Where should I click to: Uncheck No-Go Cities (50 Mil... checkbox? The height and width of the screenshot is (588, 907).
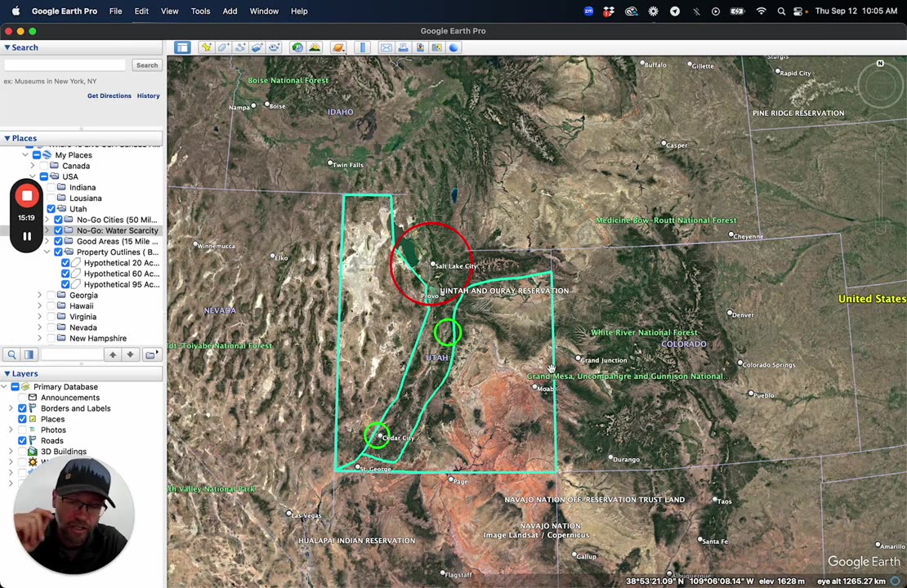58,220
